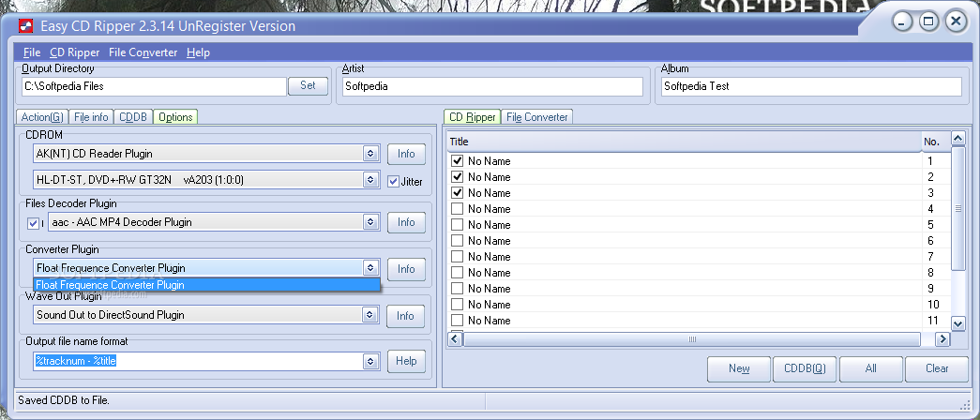Maximize the Easy CD Ripper window
980x420 pixels.
(x=928, y=22)
